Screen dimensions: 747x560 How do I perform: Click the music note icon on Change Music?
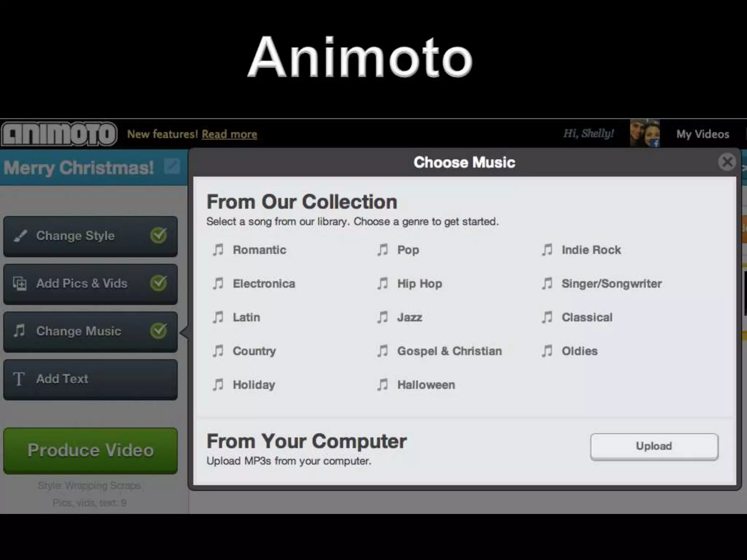tap(19, 331)
